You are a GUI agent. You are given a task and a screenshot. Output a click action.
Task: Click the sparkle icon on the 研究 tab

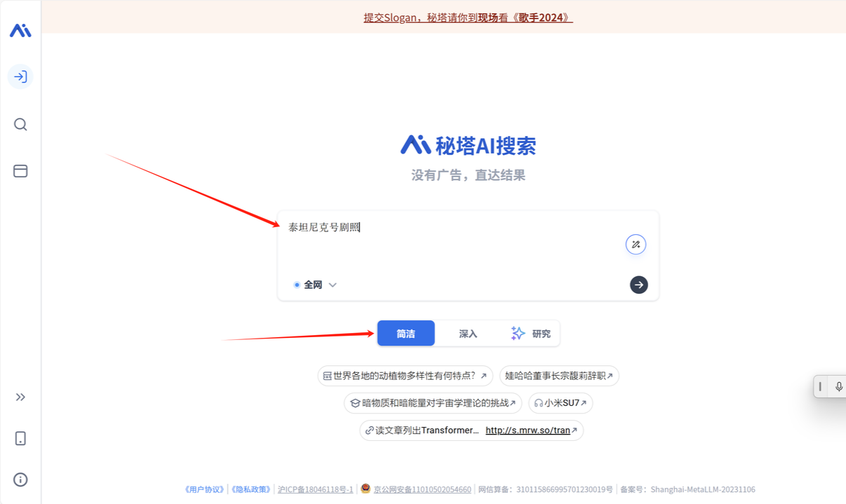coord(518,333)
